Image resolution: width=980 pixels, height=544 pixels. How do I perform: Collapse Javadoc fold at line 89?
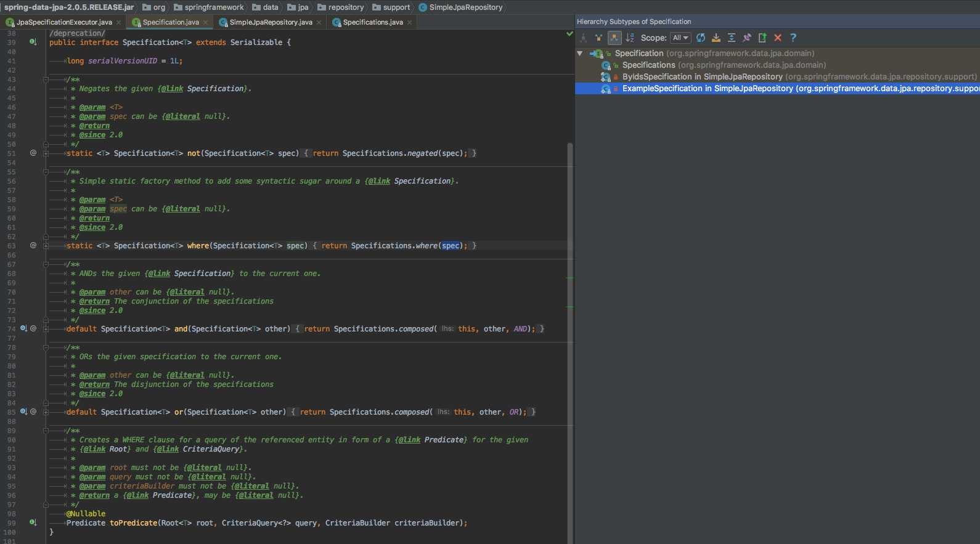click(46, 431)
